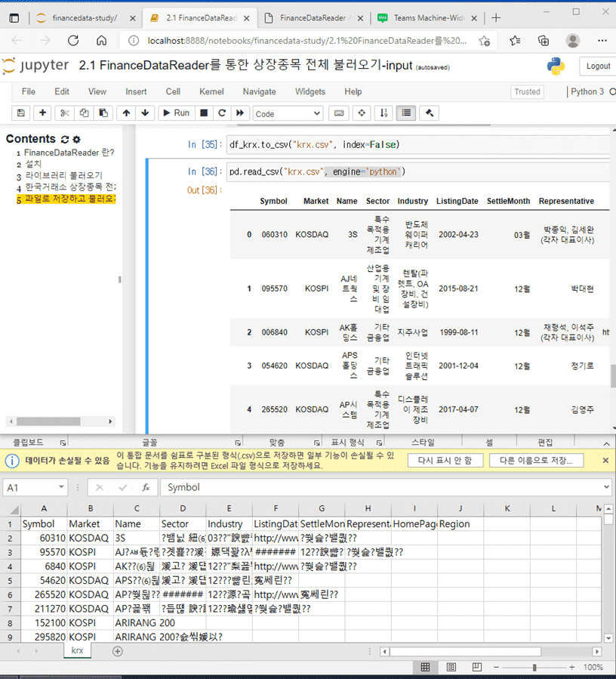Switch Excel to Page Layout view
This screenshot has width=616, height=679.
(451, 668)
